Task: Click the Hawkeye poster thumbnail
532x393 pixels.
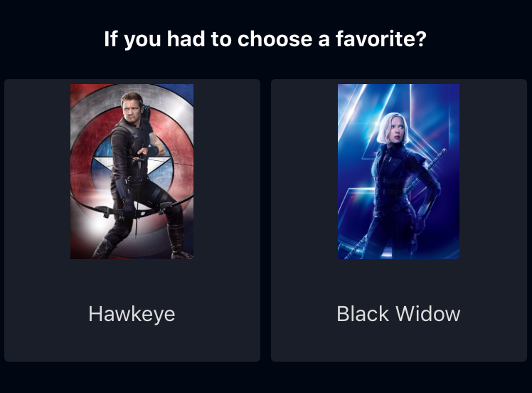Action: (132, 172)
